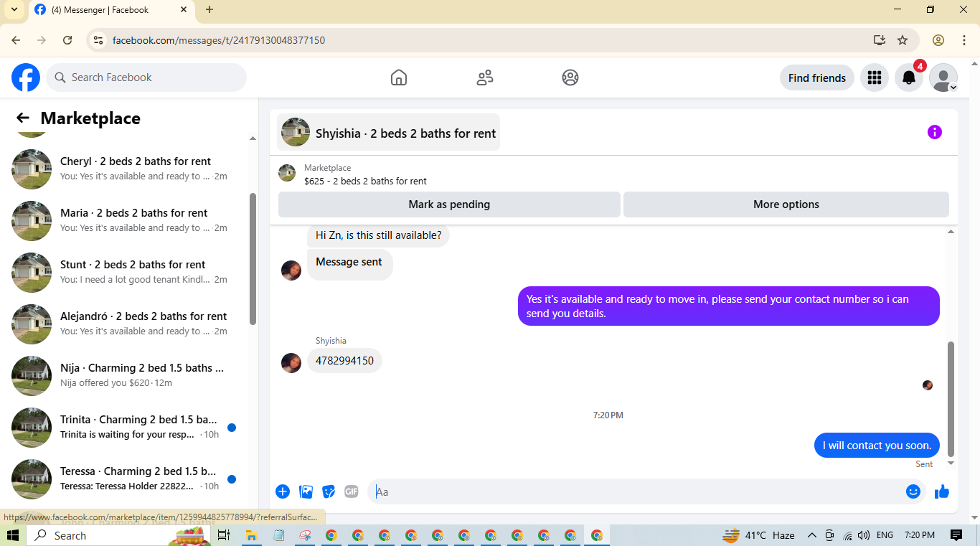Viewport: 980px width, 546px height.
Task: Click the phone number 4782994150 message
Action: pyautogui.click(x=344, y=361)
